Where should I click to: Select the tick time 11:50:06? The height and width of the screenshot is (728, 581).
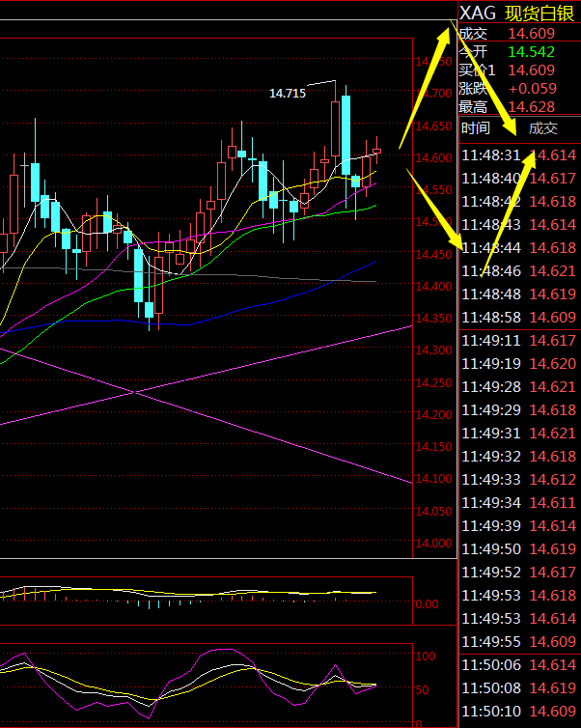tap(491, 665)
